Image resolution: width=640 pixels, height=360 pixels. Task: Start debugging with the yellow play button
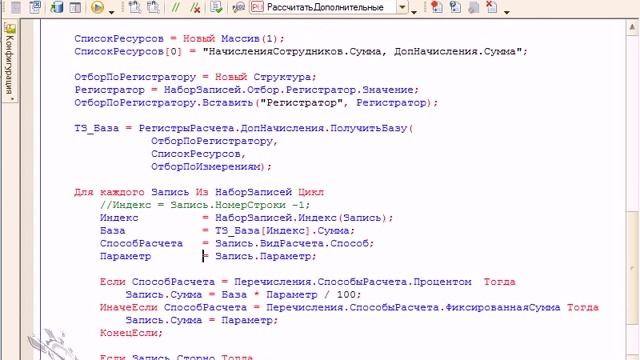pos(98,7)
